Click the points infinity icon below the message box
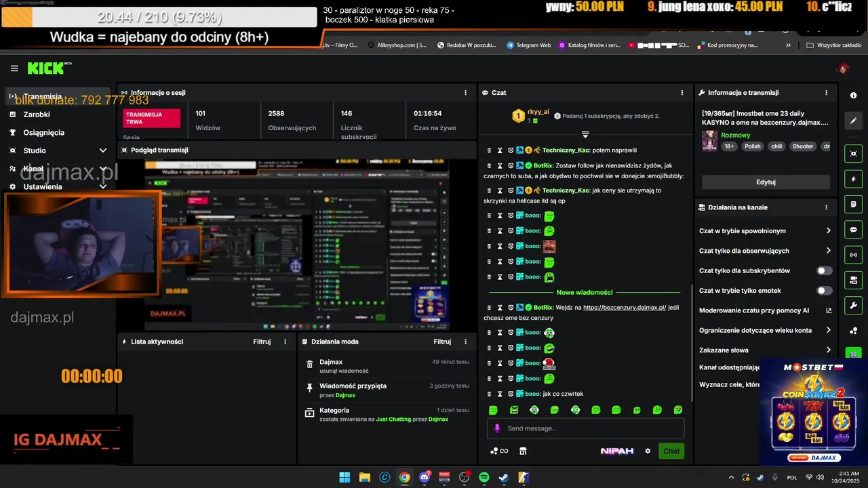The height and width of the screenshot is (488, 868). click(499, 451)
